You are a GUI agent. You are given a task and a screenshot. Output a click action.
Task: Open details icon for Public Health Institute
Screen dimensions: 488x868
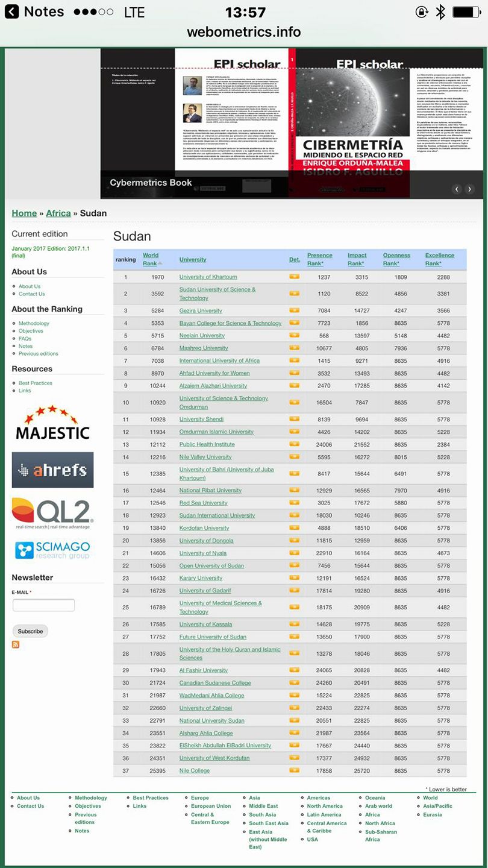(x=294, y=444)
